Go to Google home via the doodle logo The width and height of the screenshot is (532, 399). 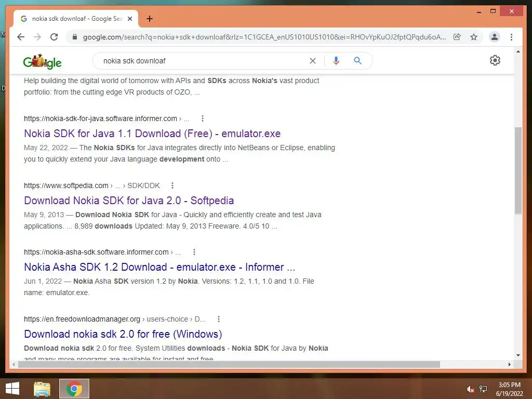click(x=43, y=61)
